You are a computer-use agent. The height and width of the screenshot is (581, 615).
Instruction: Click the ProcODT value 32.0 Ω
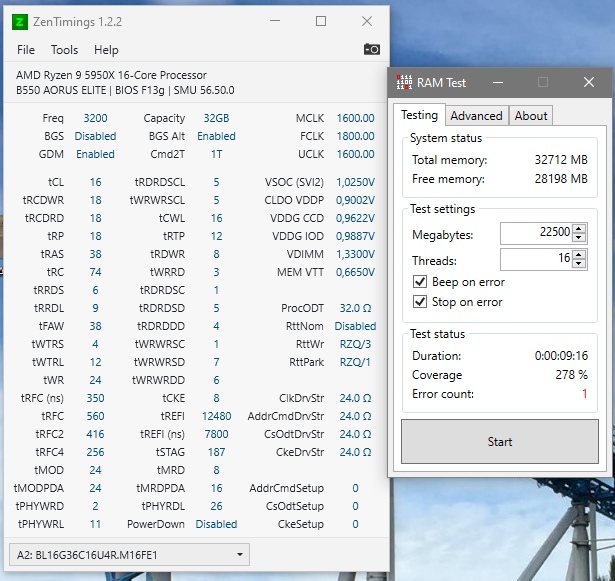(x=355, y=308)
